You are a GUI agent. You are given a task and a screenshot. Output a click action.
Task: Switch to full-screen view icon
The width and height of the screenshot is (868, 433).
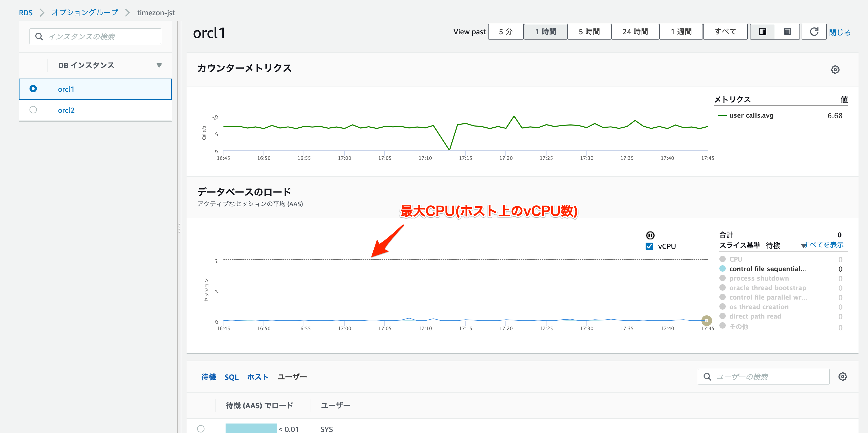(x=787, y=32)
